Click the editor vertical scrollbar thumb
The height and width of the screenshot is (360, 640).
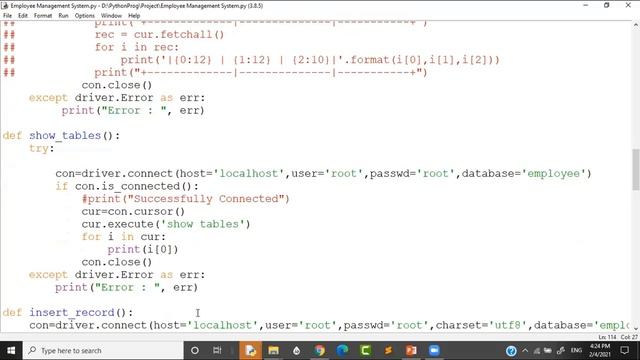pyautogui.click(x=636, y=169)
